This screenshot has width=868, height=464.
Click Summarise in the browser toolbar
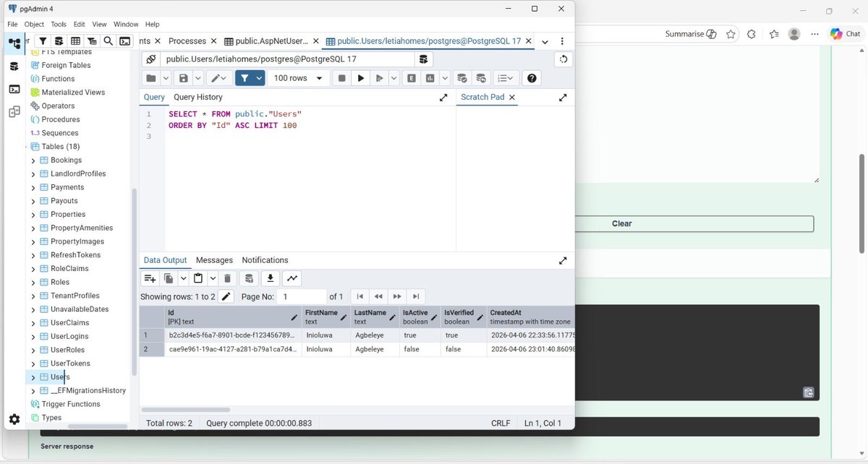[691, 34]
